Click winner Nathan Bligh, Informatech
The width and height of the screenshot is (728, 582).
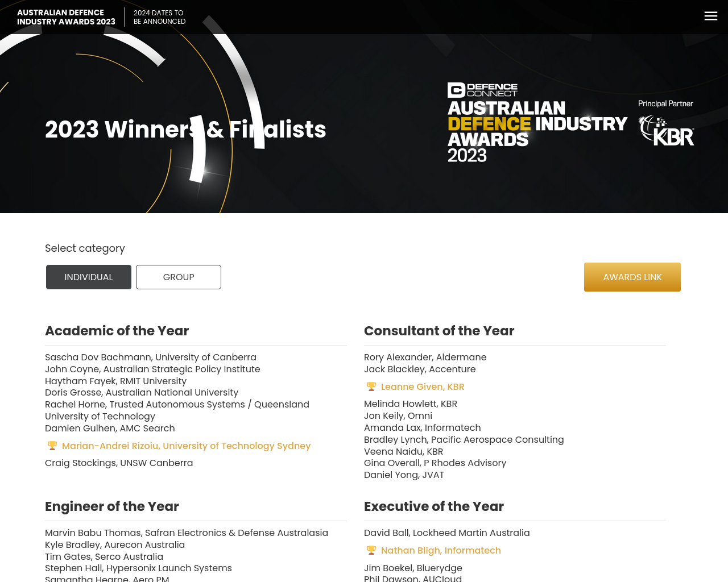point(441,551)
